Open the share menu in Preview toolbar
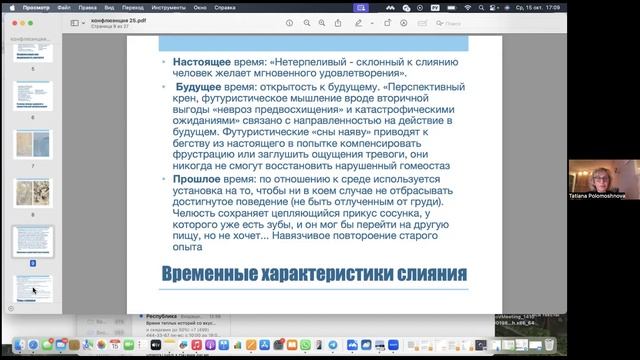The height and width of the screenshot is (360, 640). (x=338, y=23)
